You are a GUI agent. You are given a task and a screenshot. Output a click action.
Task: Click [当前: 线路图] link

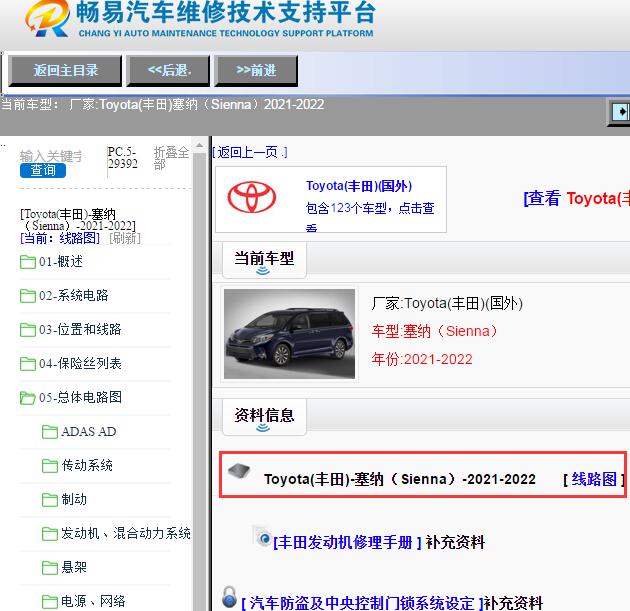click(x=60, y=238)
